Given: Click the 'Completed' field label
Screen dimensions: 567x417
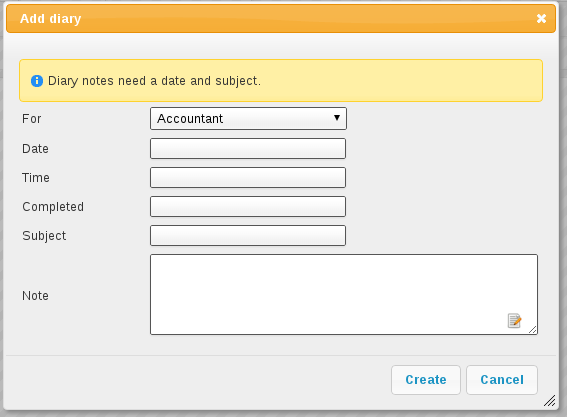Looking at the screenshot, I should pos(53,207).
